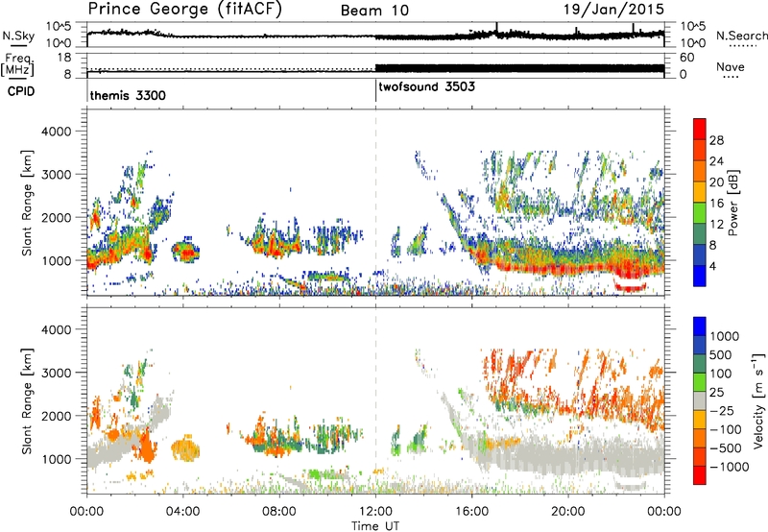
Task: Select the 'CPID' row label
Action: (20, 91)
